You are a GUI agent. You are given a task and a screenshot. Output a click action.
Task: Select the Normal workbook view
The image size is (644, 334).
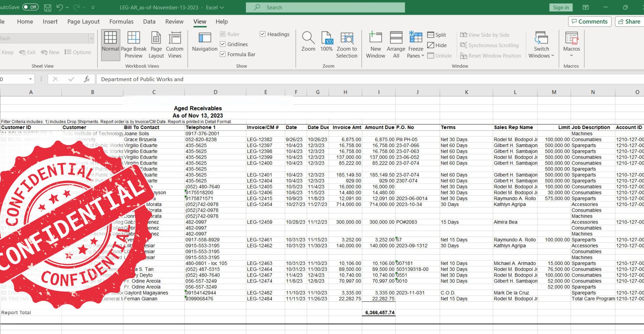(110, 45)
